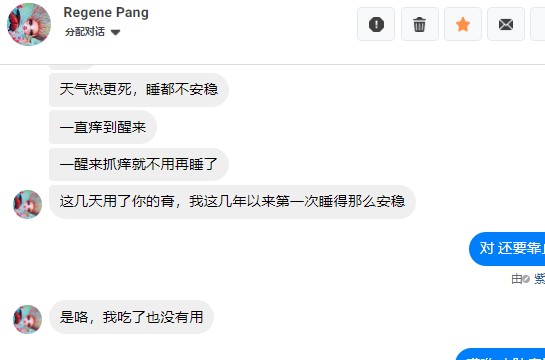This screenshot has height=360, width=545.
Task: Click the Regene Pang name heading
Action: point(106,13)
